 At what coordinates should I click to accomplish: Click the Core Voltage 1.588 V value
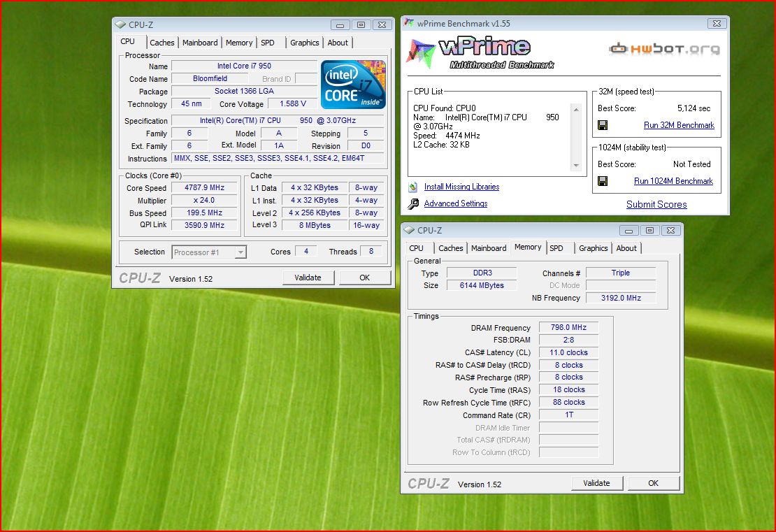(292, 104)
